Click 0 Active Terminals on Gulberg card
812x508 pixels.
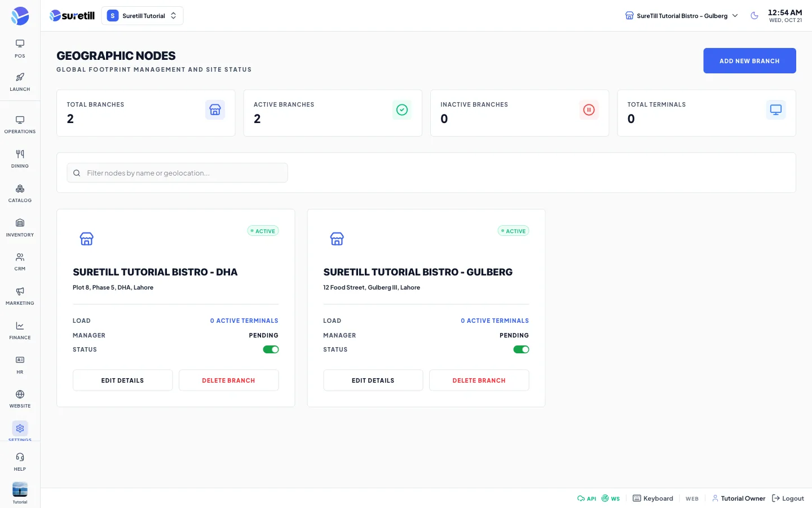click(x=495, y=321)
